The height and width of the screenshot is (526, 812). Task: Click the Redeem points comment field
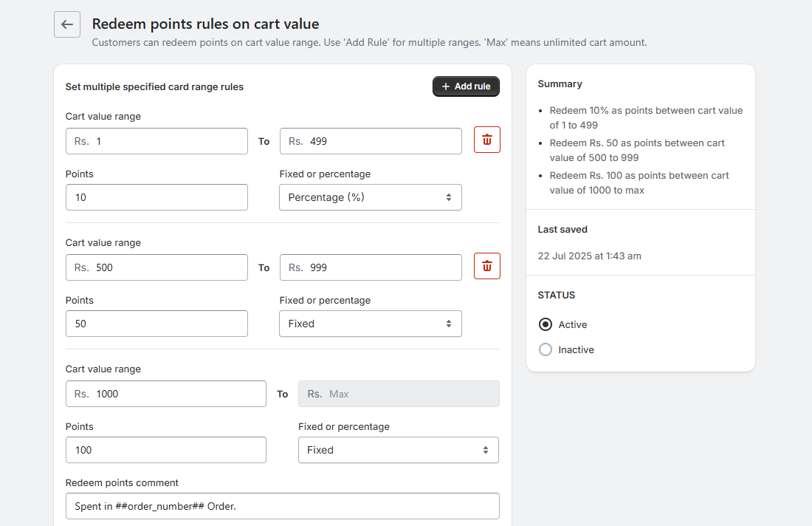(282, 506)
